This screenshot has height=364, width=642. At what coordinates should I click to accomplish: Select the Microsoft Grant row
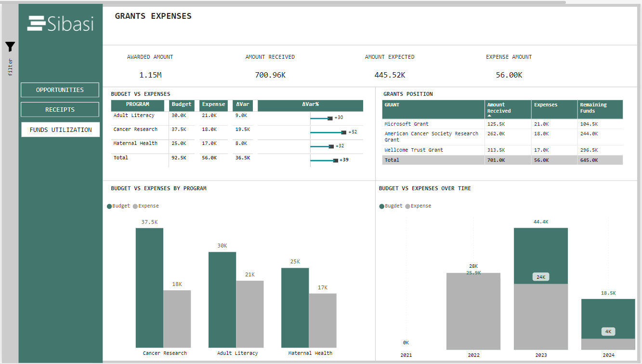(502, 124)
